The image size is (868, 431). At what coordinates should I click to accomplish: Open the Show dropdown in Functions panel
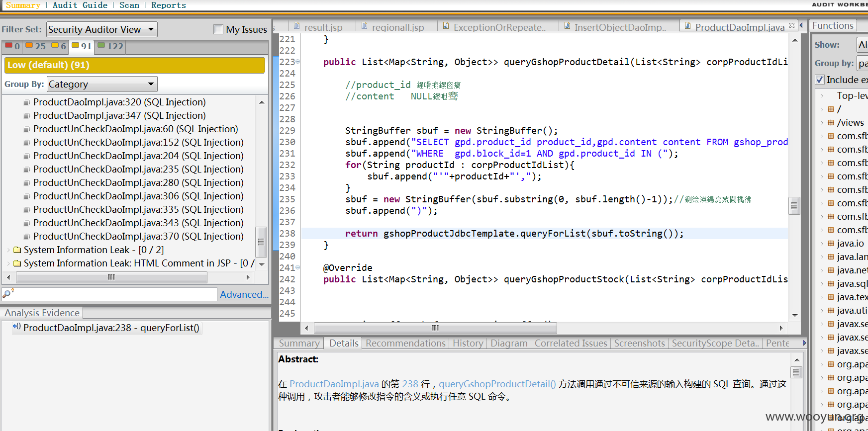click(862, 45)
